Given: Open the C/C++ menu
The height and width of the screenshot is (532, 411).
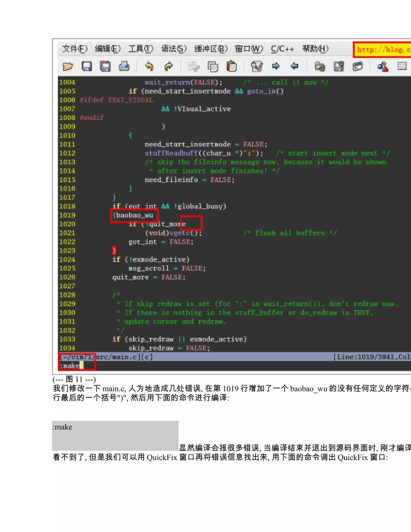Looking at the screenshot, I should tap(282, 49).
